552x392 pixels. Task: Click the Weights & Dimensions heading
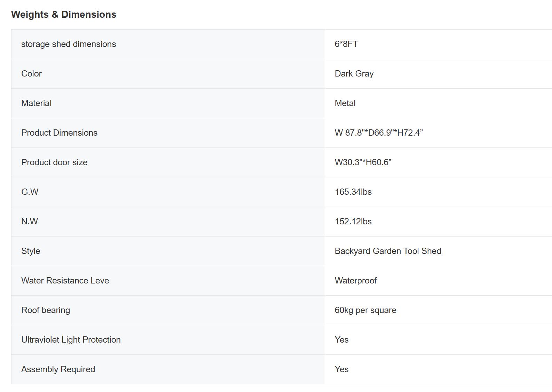(64, 15)
